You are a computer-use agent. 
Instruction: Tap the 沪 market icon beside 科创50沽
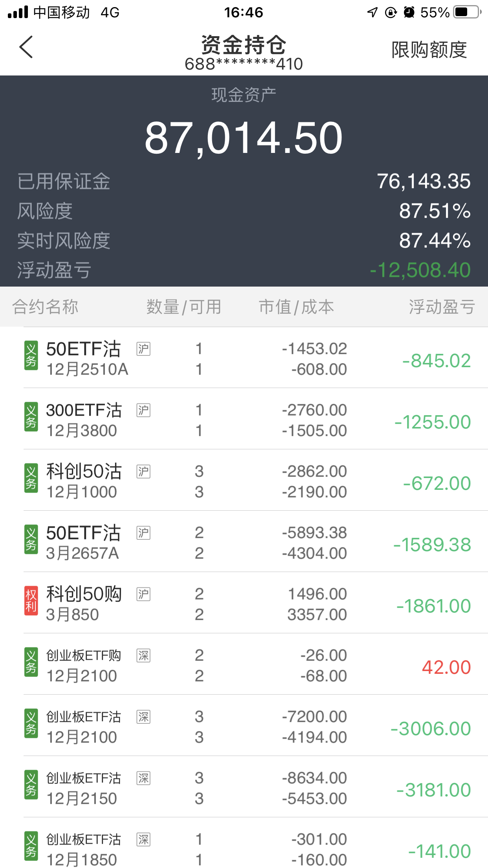(143, 471)
